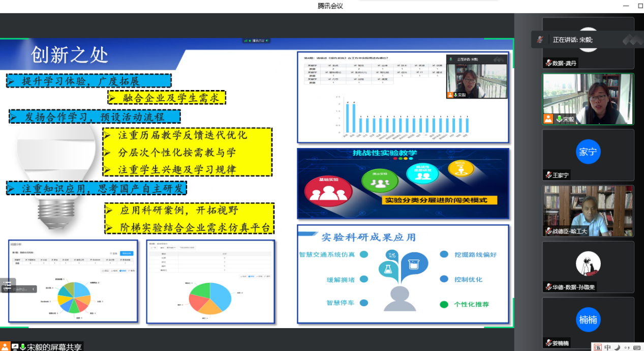Select 战德臣-哈工大 video thumbnail

pyautogui.click(x=588, y=210)
